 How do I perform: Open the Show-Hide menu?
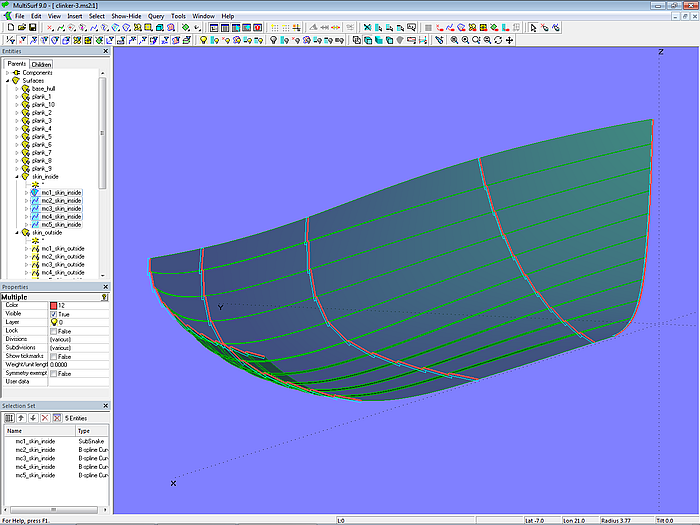[x=126, y=16]
